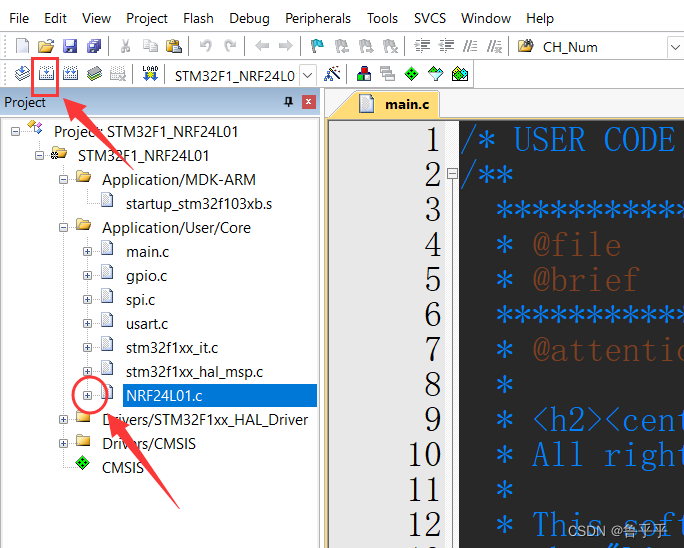Click the Redo arrow icon
The width and height of the screenshot is (684, 548).
pyautogui.click(x=229, y=46)
